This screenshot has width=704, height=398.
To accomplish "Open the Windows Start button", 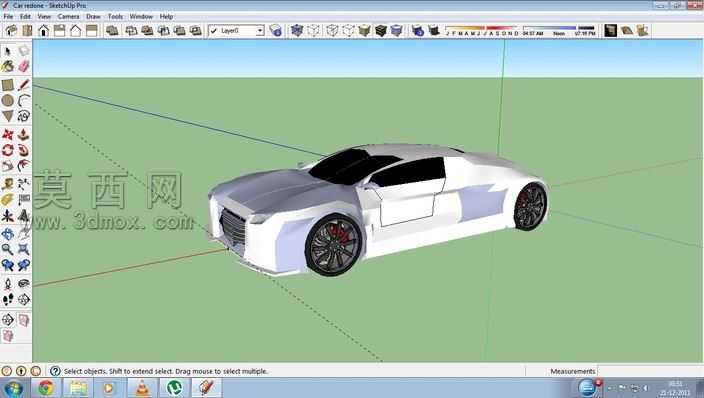I will [x=13, y=388].
